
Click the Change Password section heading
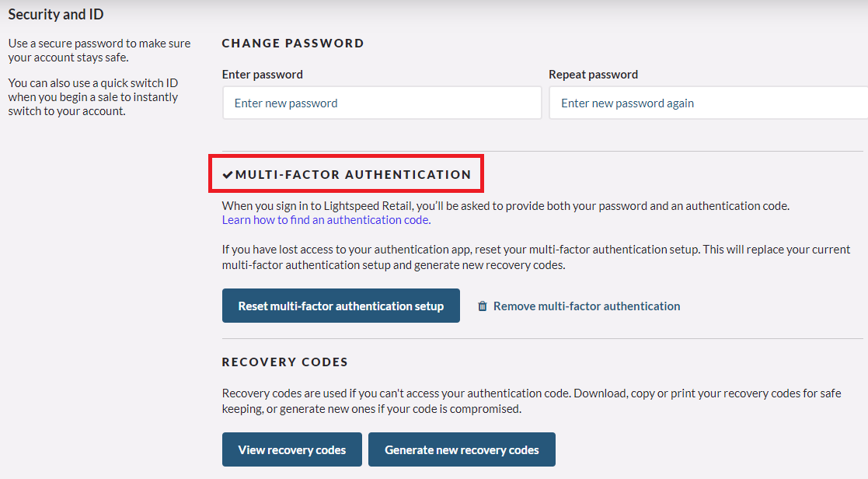click(293, 44)
